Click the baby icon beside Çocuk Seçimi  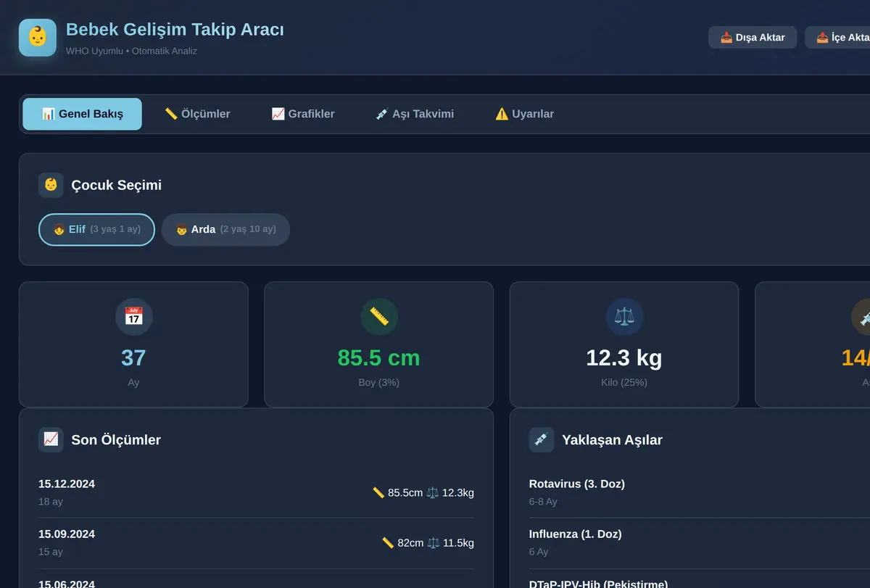tap(51, 185)
